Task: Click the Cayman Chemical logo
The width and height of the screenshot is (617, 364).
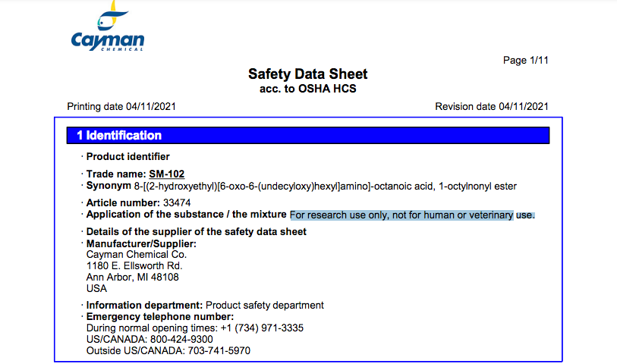Action: (x=108, y=26)
